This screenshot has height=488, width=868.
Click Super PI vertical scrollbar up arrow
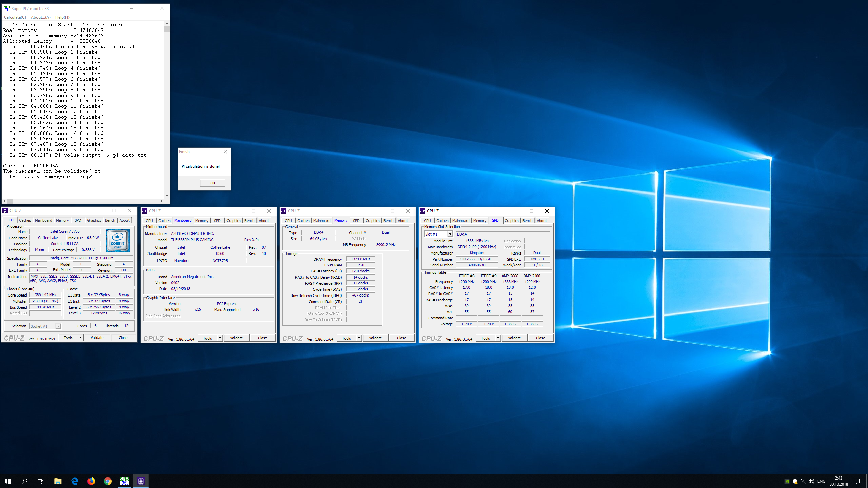tap(167, 24)
